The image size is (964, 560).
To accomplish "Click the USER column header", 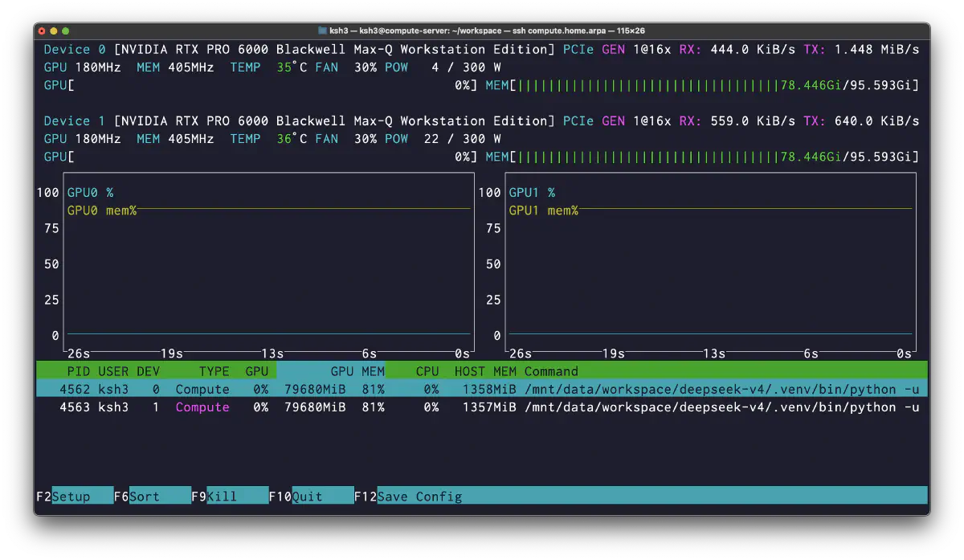I will tap(113, 371).
